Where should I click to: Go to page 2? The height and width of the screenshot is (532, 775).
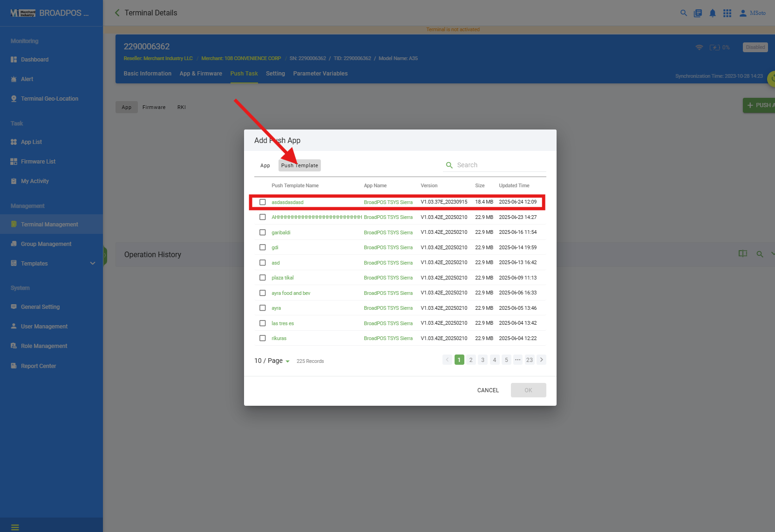click(471, 360)
